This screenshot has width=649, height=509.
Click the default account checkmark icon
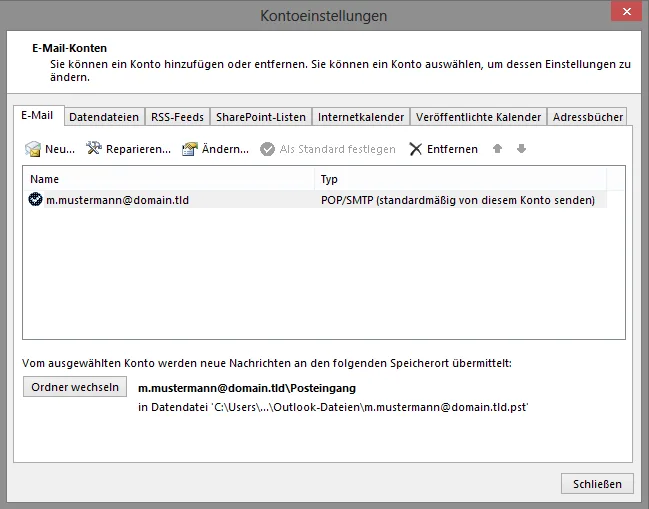tap(36, 199)
